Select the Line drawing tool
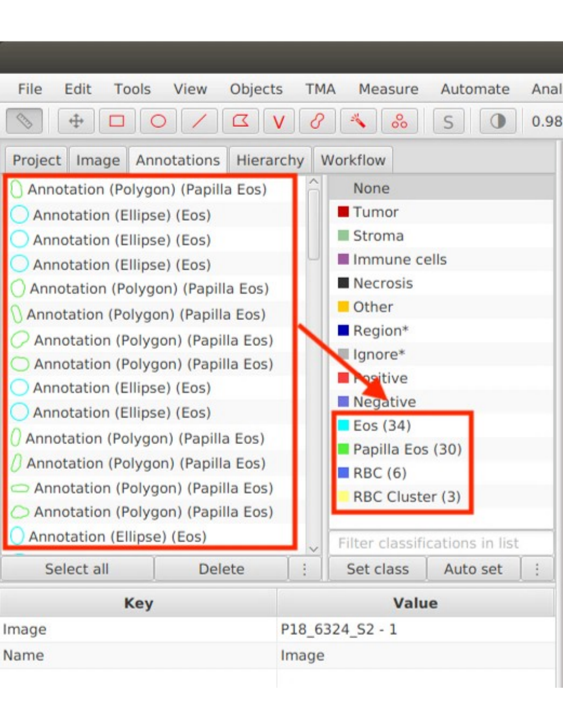 [199, 121]
